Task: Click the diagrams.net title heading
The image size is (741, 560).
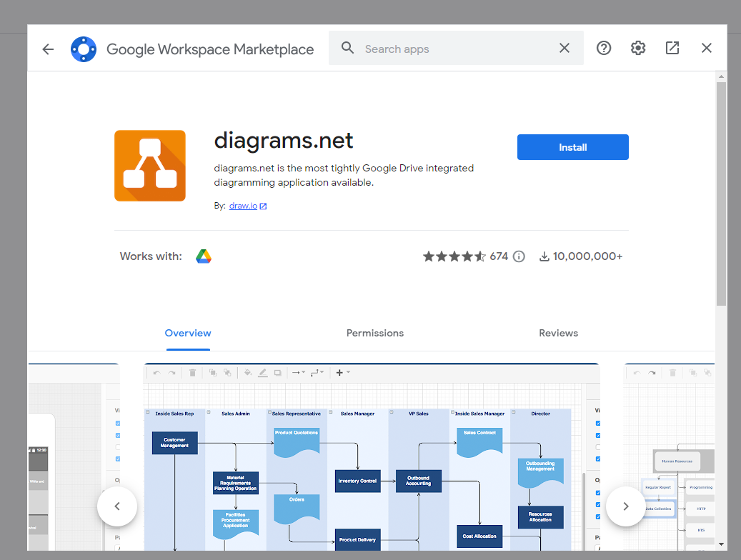Action: (x=284, y=140)
